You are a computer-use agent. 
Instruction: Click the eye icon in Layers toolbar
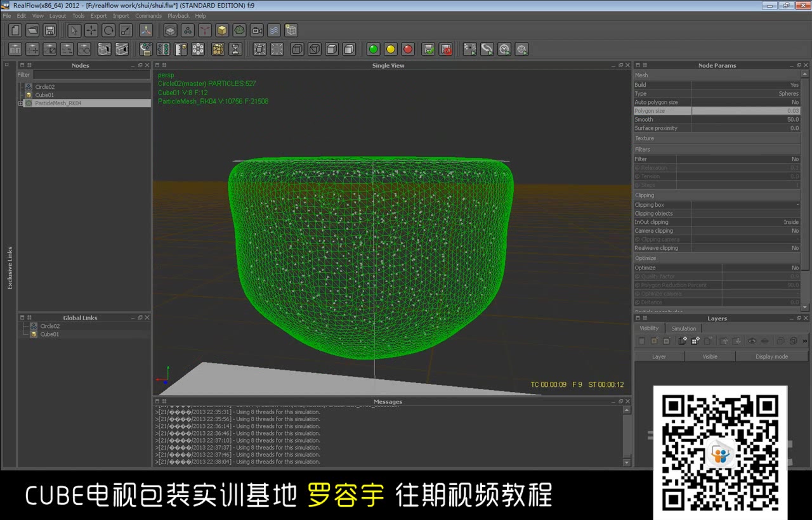click(x=752, y=341)
